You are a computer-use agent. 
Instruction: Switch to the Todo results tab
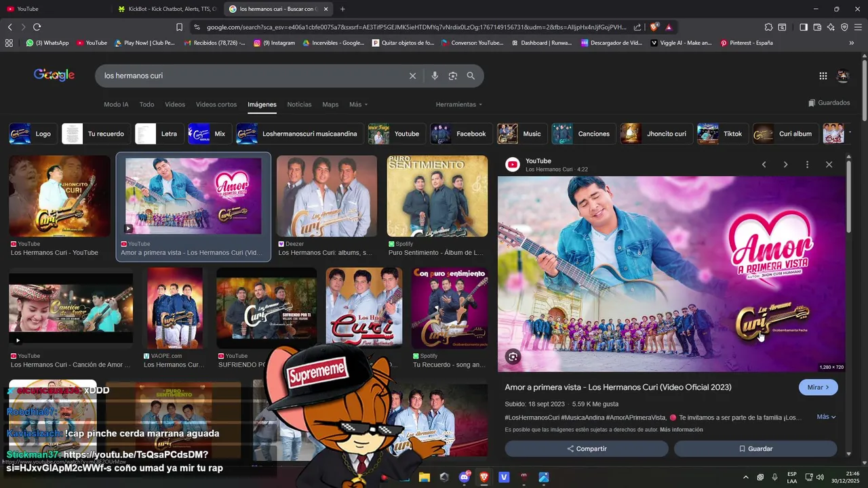[x=146, y=104]
